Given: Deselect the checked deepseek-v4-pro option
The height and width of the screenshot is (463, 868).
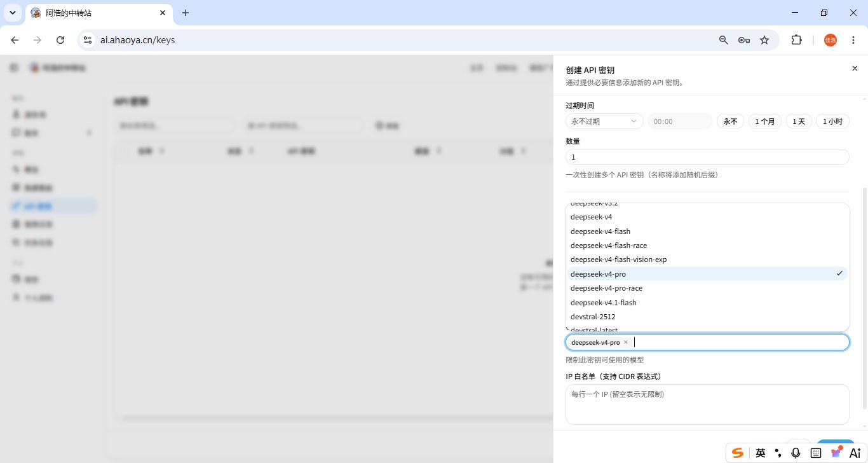Looking at the screenshot, I should click(x=707, y=274).
